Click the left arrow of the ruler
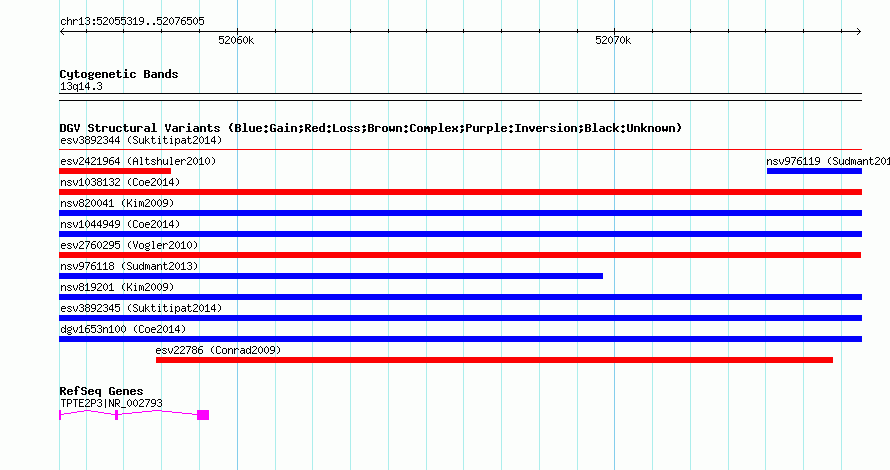The height and width of the screenshot is (470, 890). 63,31
